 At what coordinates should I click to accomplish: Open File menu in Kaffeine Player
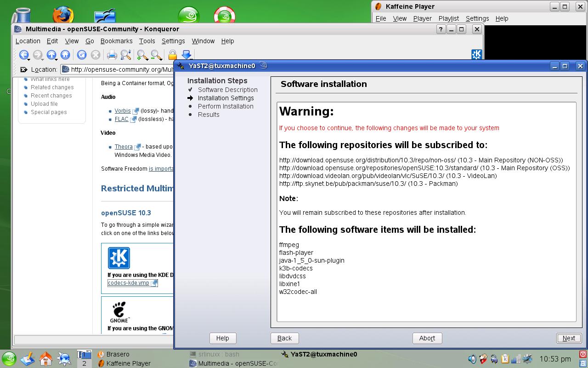point(381,18)
